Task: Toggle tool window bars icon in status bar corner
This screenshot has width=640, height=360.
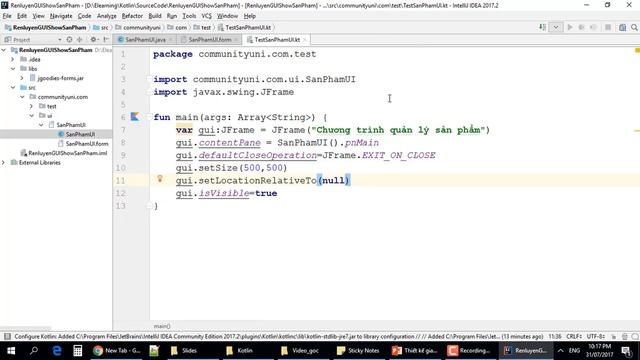Action: 7,336
